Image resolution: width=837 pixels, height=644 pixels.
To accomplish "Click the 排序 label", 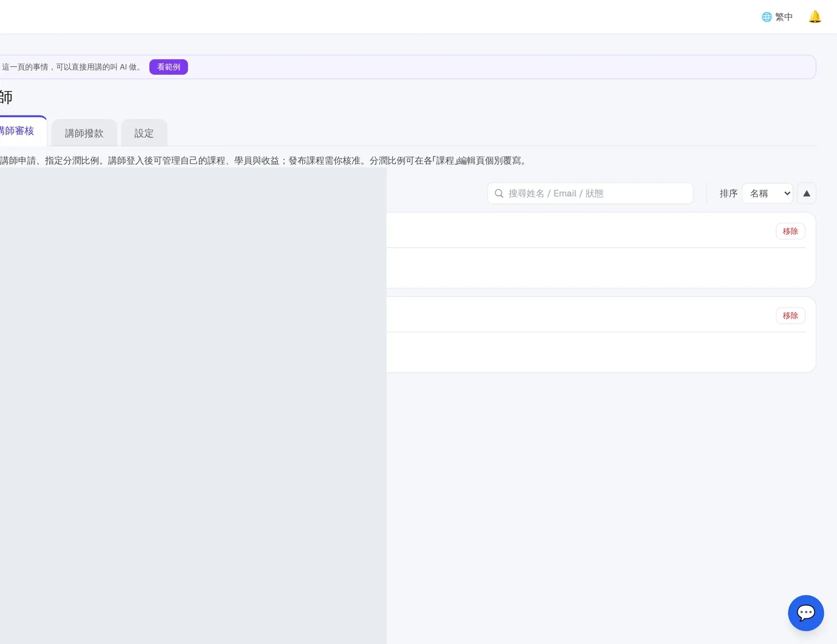I will point(728,194).
